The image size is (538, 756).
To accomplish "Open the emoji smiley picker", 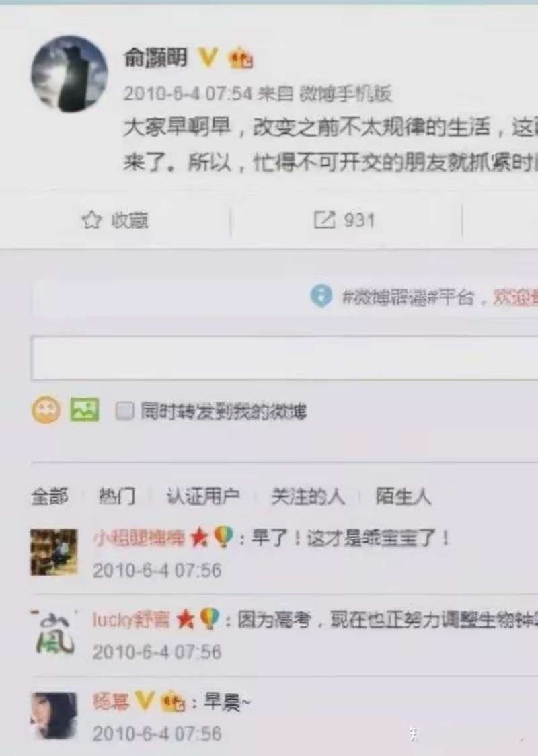I will [x=46, y=410].
